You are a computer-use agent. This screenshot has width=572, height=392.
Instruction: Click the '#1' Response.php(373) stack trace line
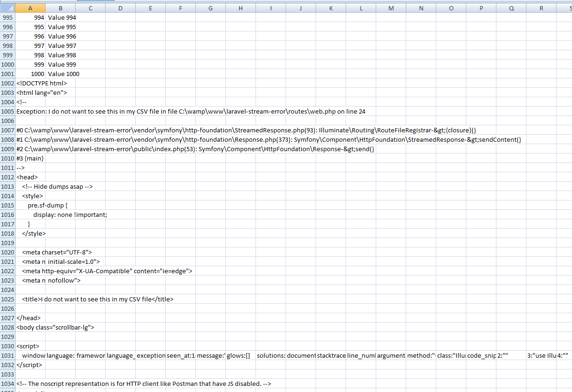coord(269,139)
